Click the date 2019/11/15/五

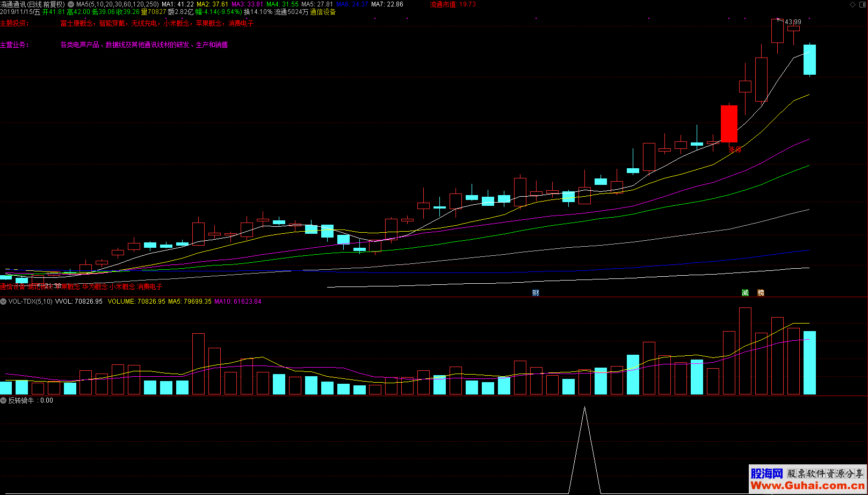click(x=20, y=12)
